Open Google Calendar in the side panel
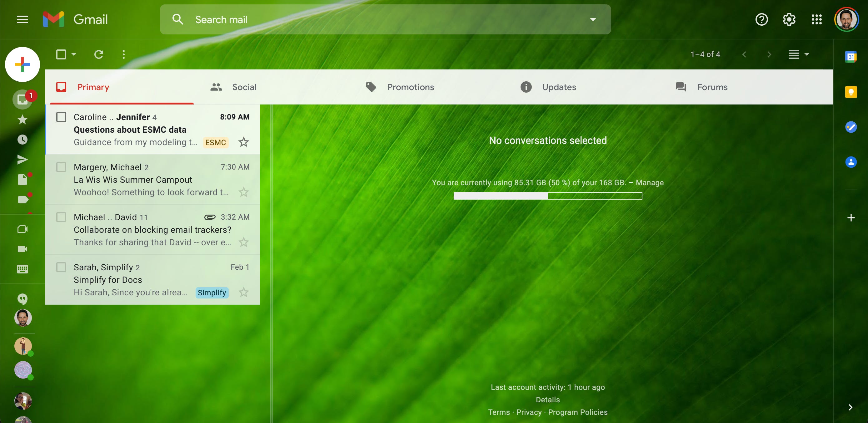This screenshot has width=868, height=423. click(x=851, y=57)
